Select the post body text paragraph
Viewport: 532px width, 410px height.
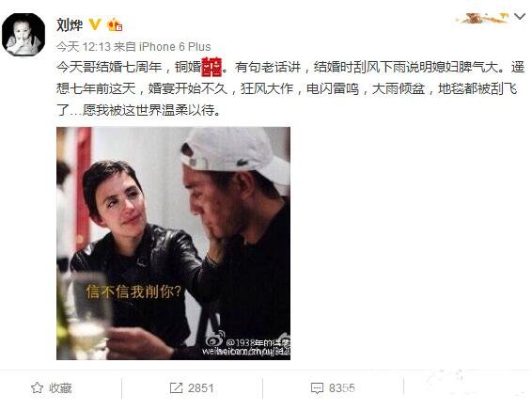(290, 88)
